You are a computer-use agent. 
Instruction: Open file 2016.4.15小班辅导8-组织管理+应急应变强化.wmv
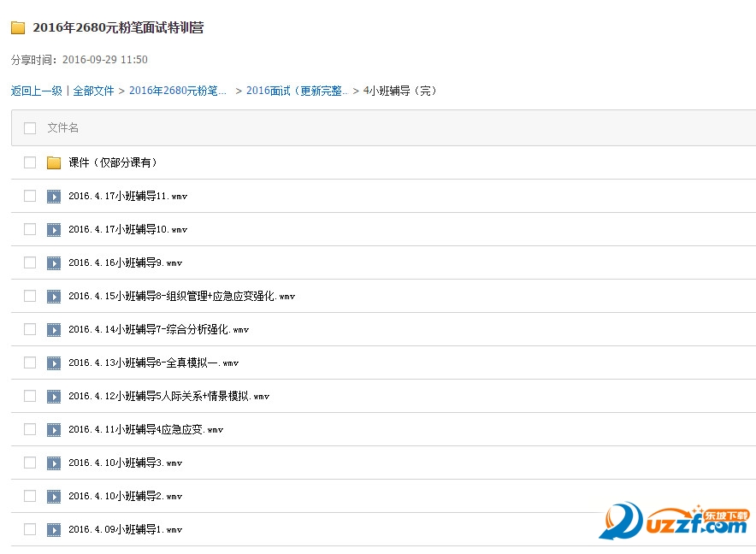pos(180,296)
